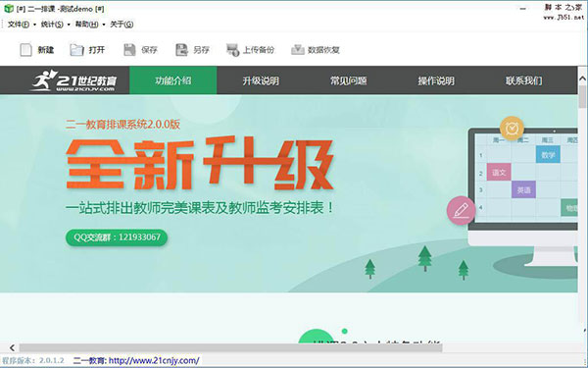Click the 另存 save-as icon
Viewport: 588px width, 368px height.
(x=181, y=50)
